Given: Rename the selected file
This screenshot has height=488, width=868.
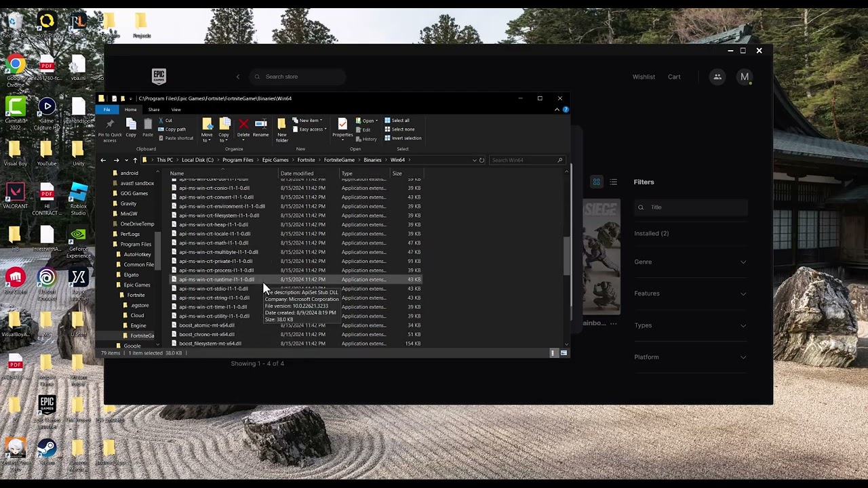Looking at the screenshot, I should pyautogui.click(x=261, y=128).
